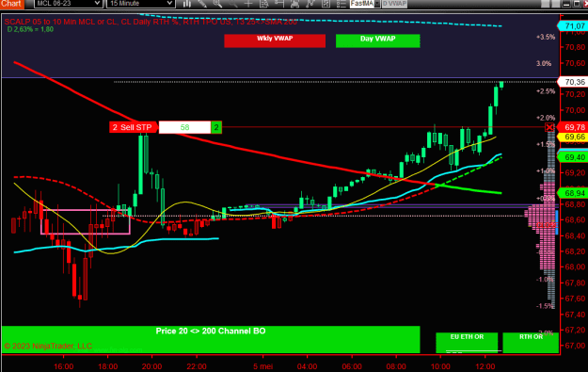Click the 68,00 price axis label

click(x=575, y=267)
